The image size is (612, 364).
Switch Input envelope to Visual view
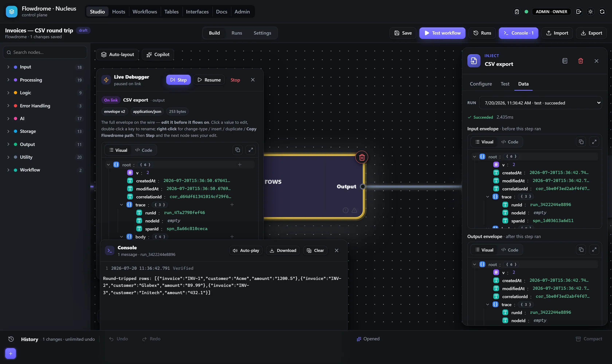[x=484, y=142]
